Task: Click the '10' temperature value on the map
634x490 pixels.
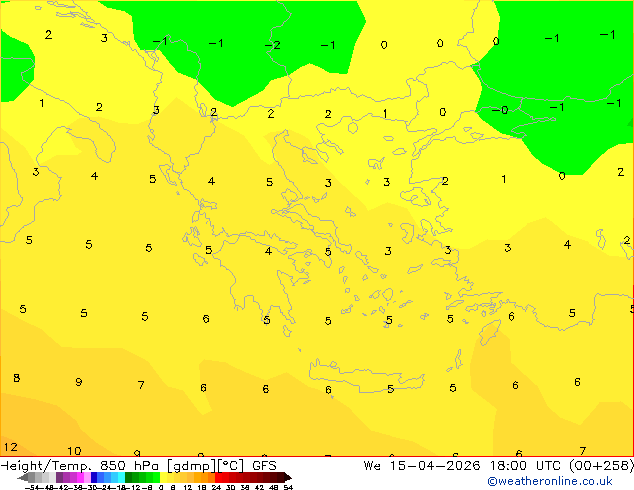Action: point(74,451)
